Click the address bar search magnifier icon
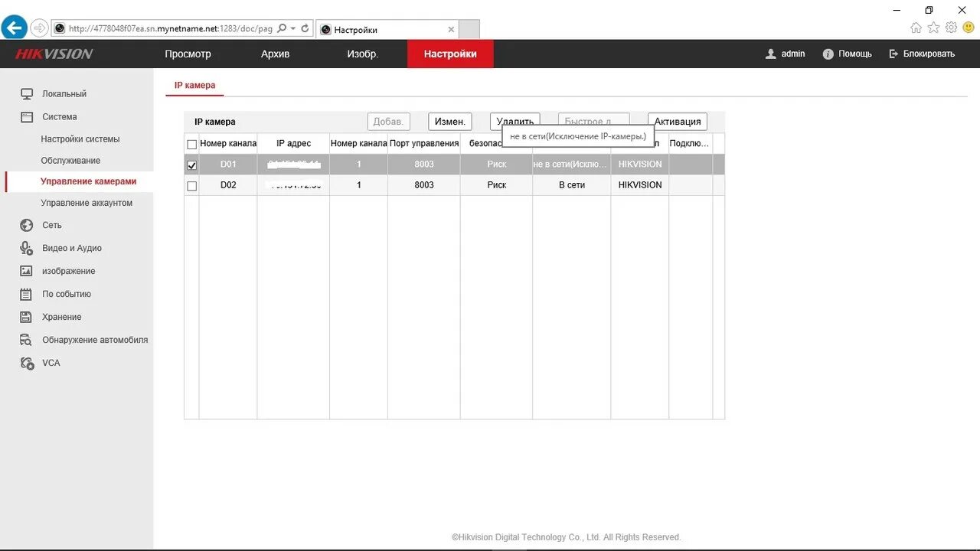This screenshot has width=980, height=551. [282, 28]
